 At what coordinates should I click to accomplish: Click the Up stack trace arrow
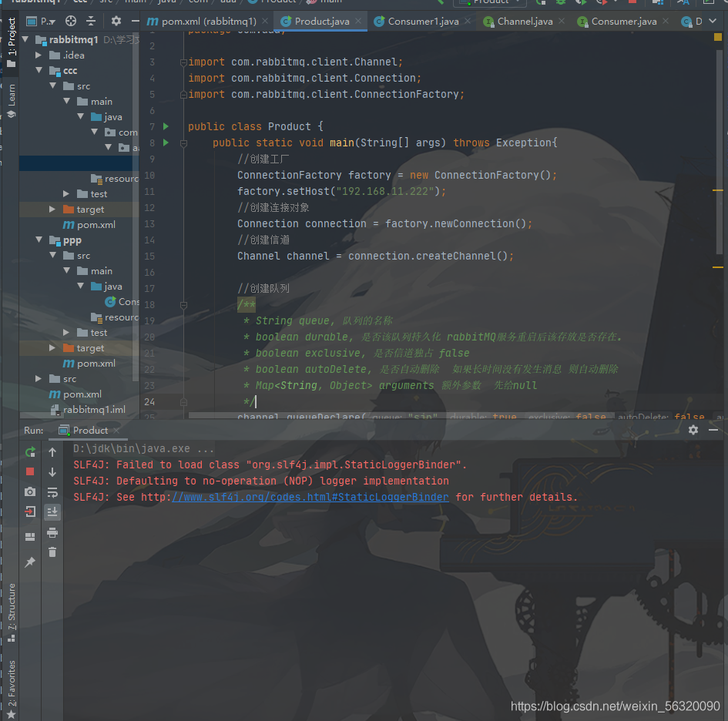(52, 451)
